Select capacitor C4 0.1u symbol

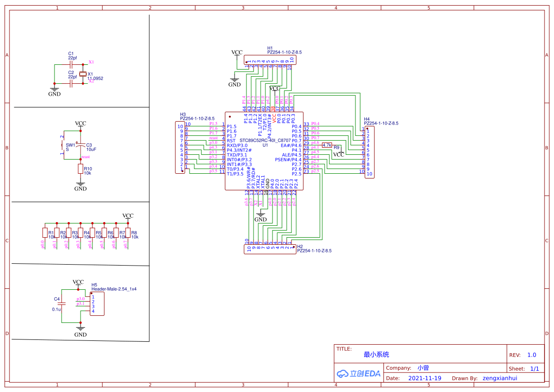pos(62,303)
